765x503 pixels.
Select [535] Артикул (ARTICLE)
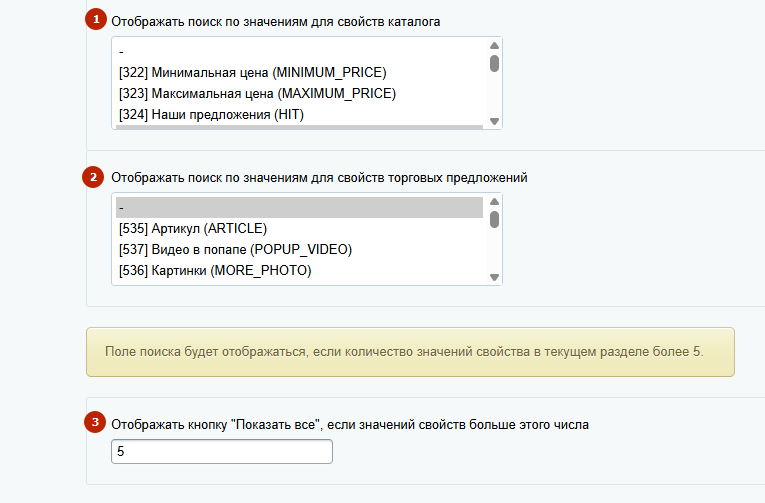tap(188, 228)
